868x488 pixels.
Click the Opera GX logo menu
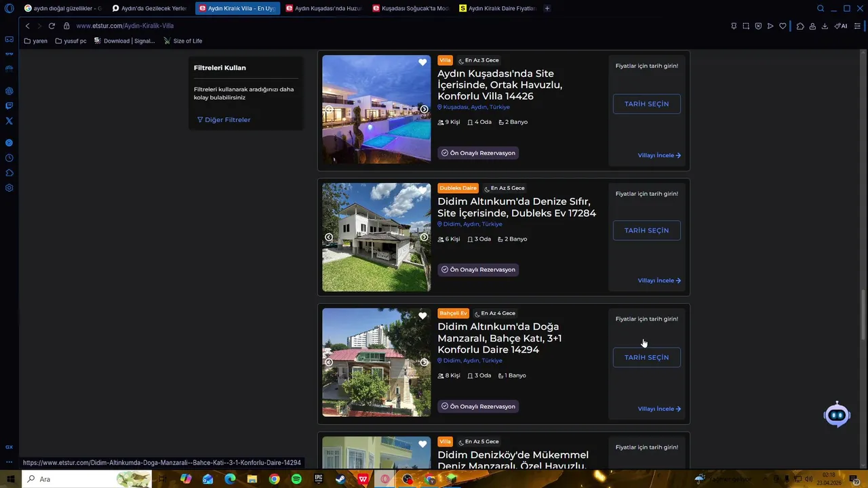coord(9,9)
